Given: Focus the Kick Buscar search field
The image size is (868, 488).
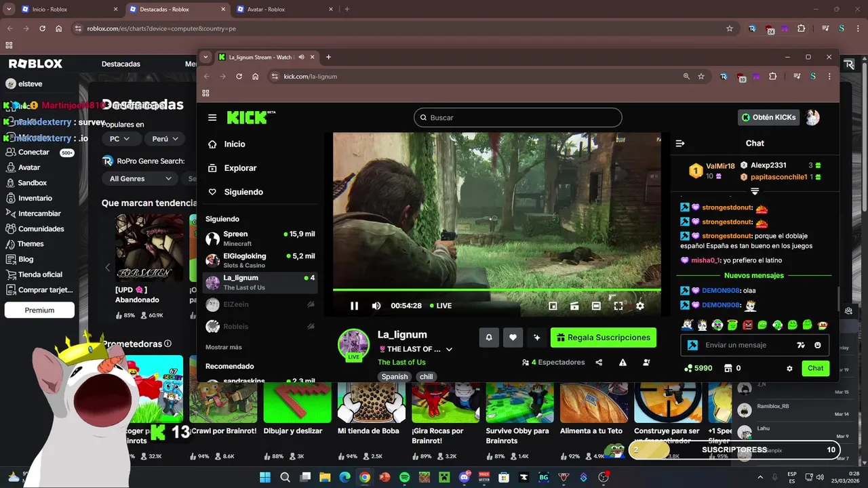Looking at the screenshot, I should coord(518,117).
